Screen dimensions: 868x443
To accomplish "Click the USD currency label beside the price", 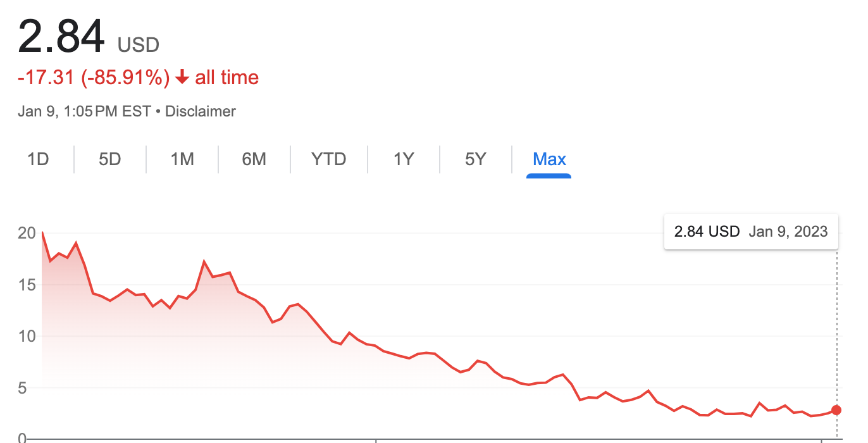I will click(x=138, y=45).
